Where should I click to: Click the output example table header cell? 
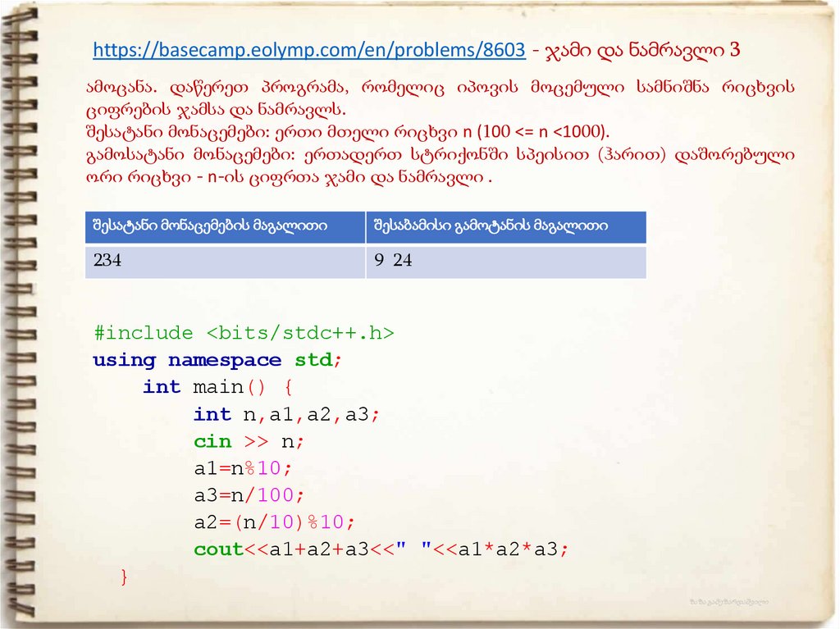click(x=505, y=227)
